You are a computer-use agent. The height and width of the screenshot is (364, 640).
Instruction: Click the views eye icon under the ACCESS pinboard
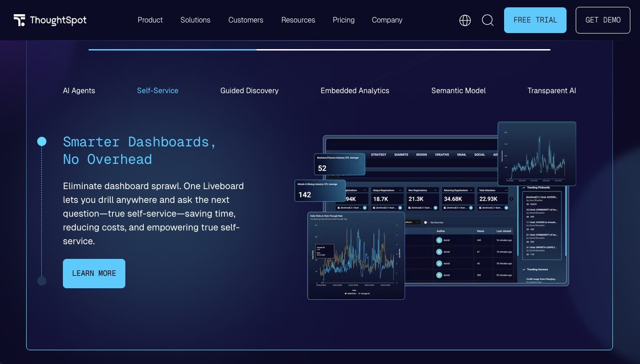(528, 204)
